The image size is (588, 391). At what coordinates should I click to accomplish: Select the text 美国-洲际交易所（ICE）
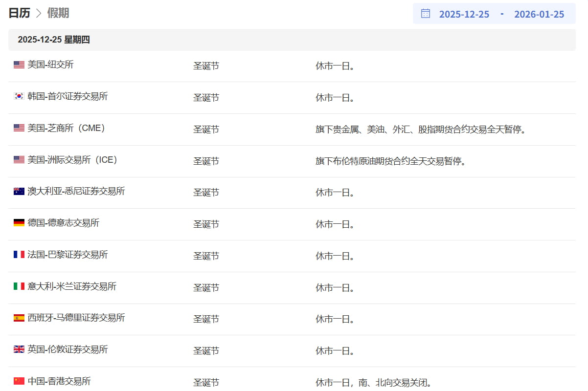pyautogui.click(x=73, y=159)
